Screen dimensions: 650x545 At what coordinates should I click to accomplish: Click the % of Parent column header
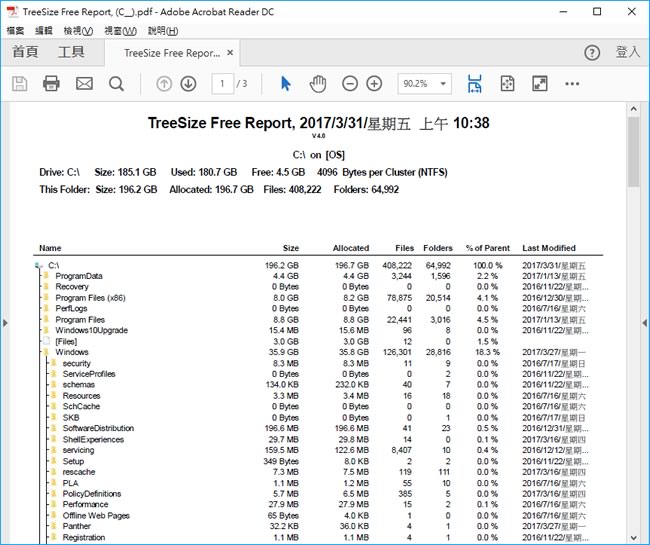coord(488,248)
